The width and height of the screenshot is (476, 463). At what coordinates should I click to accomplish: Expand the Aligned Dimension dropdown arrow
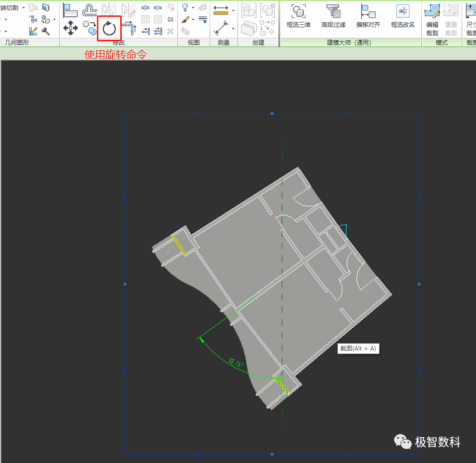233,28
